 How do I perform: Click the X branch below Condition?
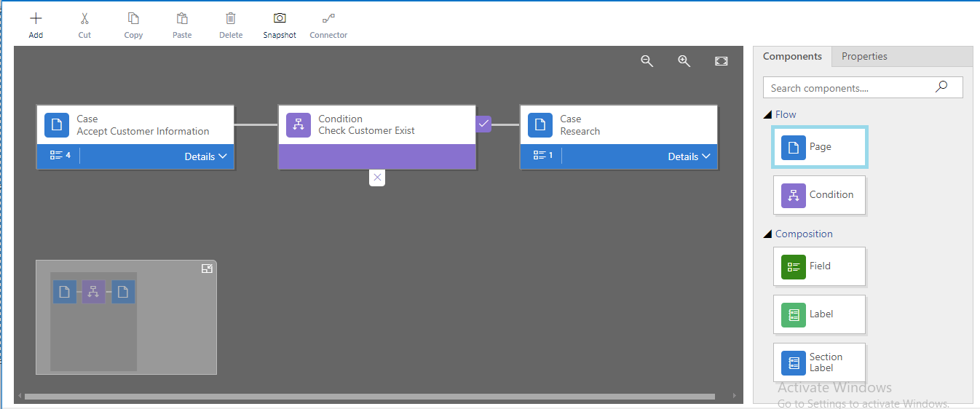click(377, 177)
